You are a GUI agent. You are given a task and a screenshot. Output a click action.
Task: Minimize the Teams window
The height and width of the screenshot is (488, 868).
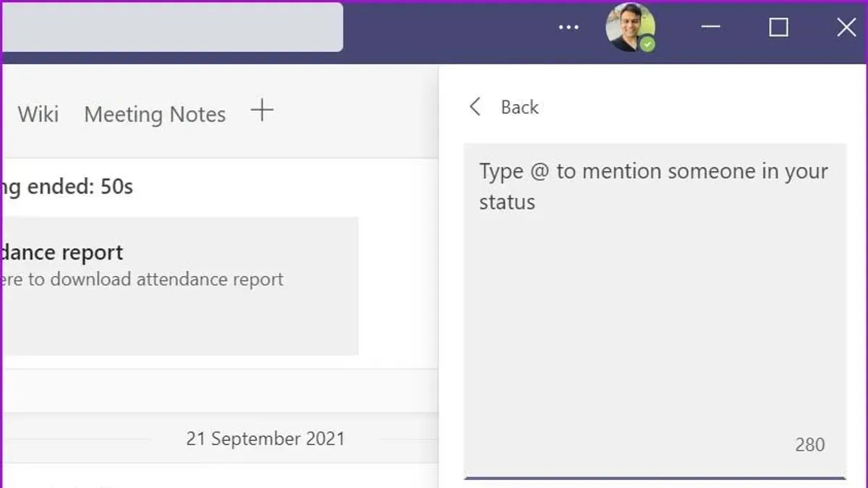[x=711, y=27]
